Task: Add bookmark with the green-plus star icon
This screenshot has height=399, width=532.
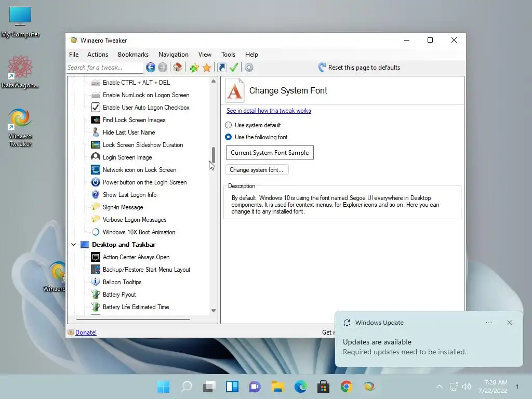Action: point(194,68)
